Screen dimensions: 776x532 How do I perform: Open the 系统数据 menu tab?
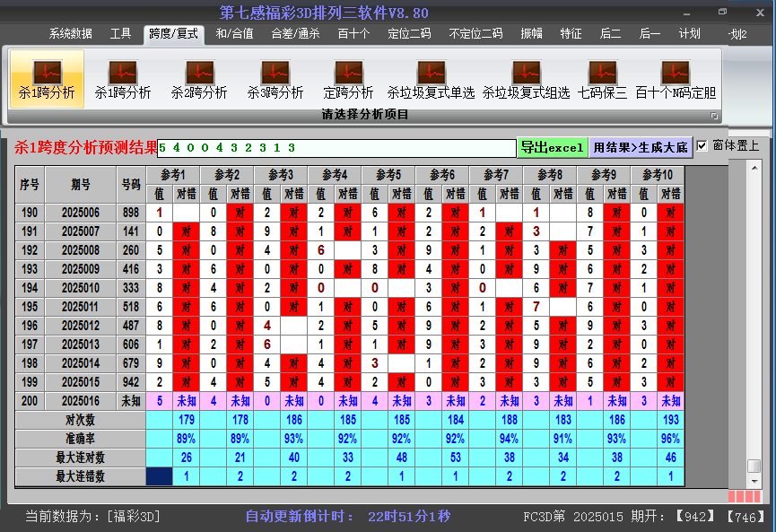(x=70, y=34)
